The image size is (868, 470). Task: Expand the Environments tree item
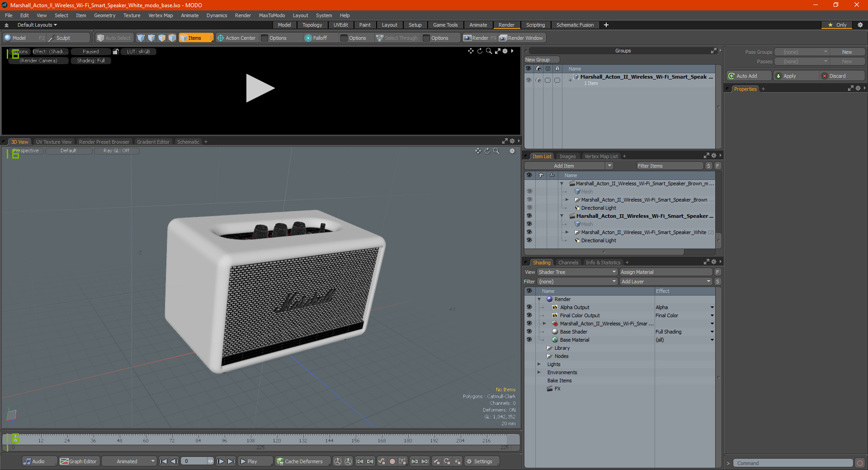click(539, 372)
